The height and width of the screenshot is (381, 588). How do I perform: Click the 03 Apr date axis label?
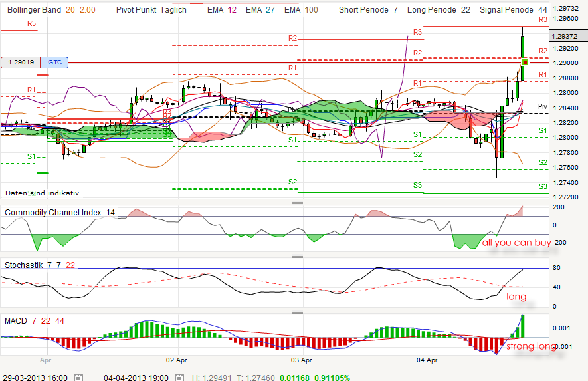(301, 360)
